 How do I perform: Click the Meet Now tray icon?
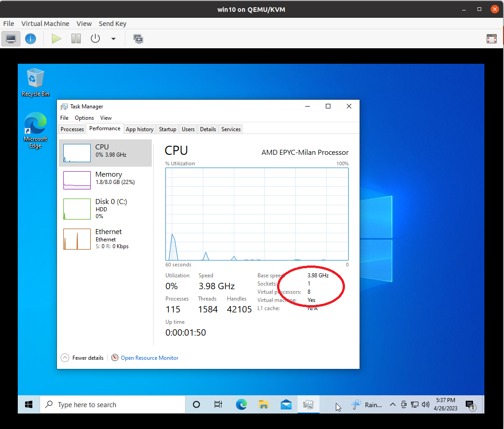(404, 404)
